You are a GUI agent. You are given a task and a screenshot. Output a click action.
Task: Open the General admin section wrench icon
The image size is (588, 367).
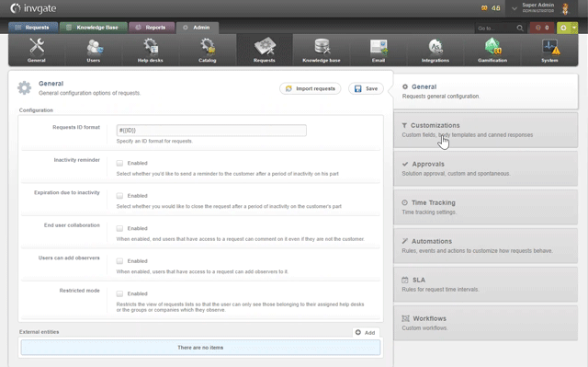[x=37, y=46]
